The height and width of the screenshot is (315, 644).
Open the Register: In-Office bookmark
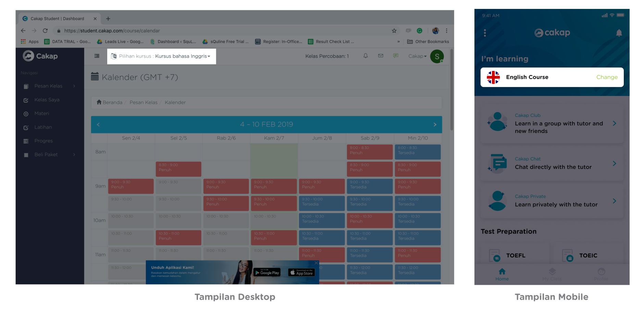[279, 42]
